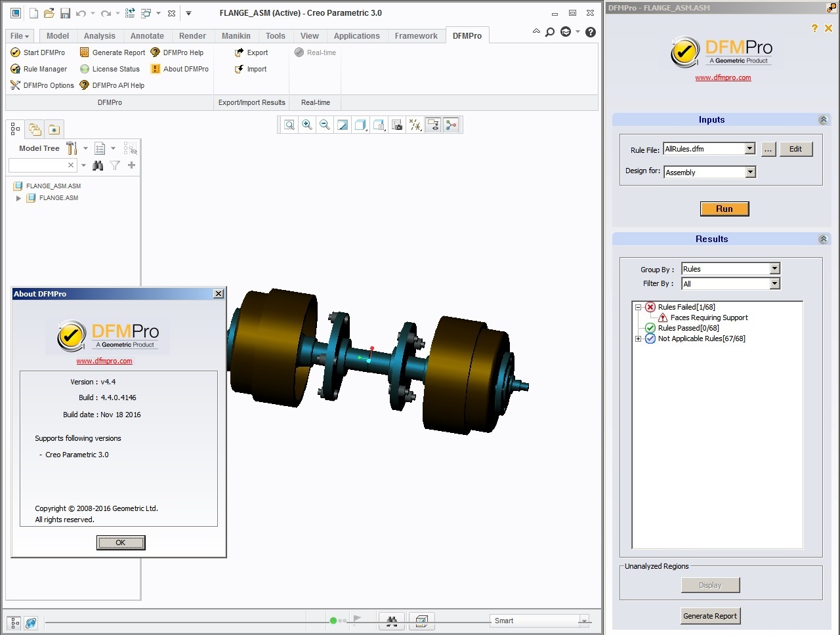Undo the last action
Screen dimensions: 840x635
pyautogui.click(x=81, y=13)
